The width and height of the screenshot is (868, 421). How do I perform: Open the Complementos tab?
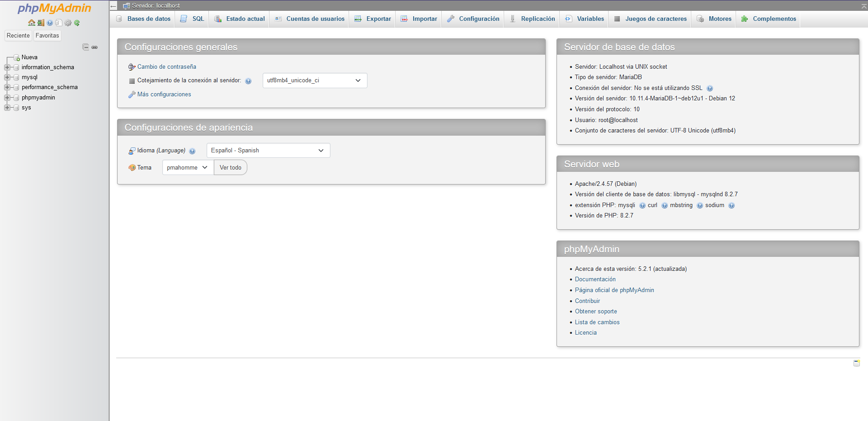coord(769,19)
